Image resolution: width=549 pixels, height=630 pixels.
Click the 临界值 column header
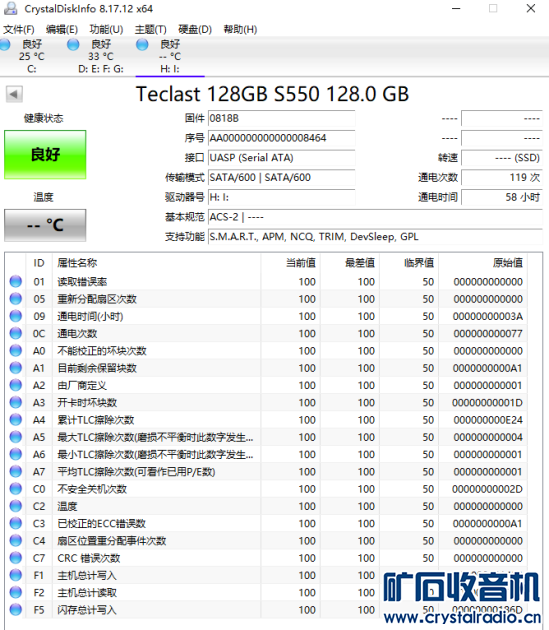coord(409,263)
